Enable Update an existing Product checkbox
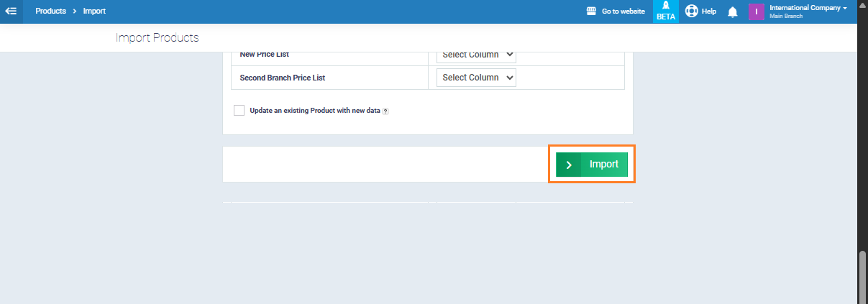 tap(239, 111)
